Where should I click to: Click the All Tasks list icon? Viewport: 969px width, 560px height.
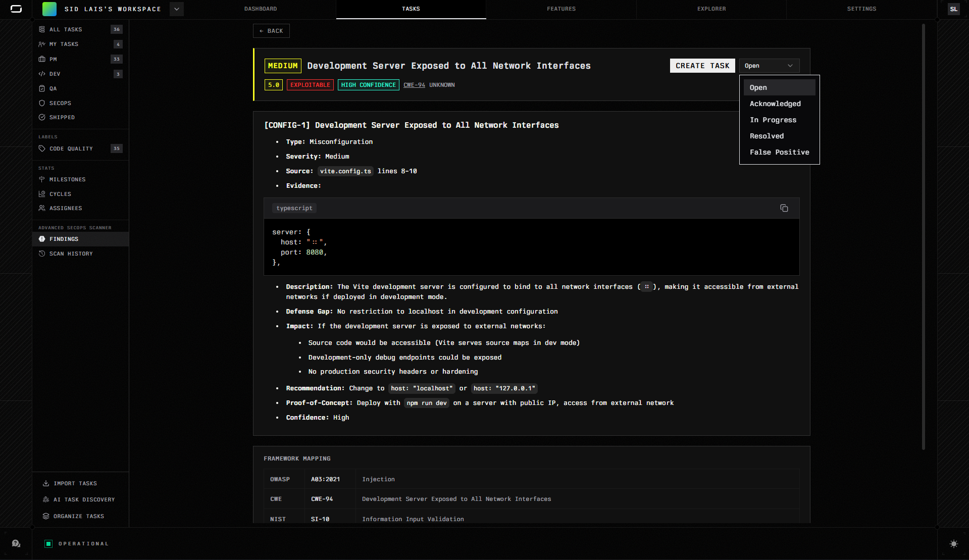point(42,29)
